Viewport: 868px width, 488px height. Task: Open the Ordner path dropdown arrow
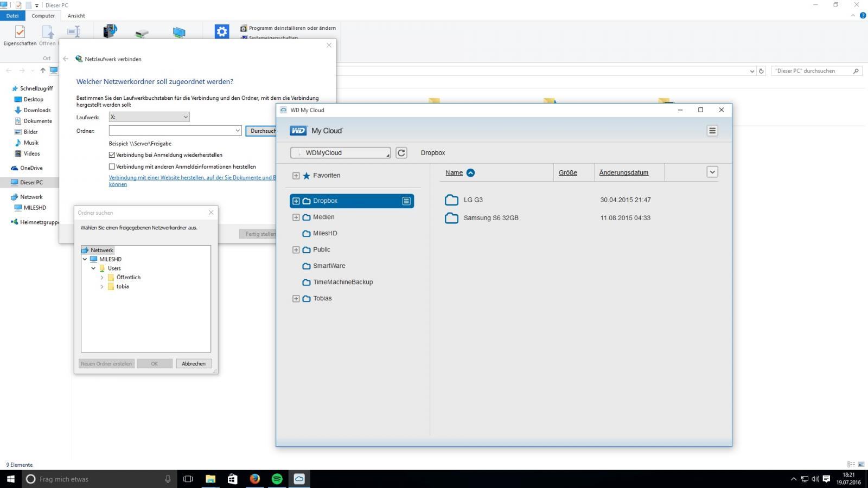click(238, 131)
